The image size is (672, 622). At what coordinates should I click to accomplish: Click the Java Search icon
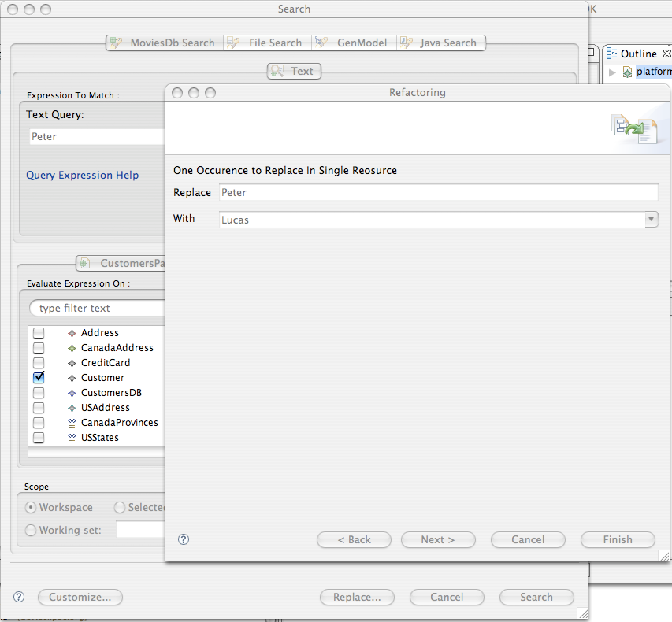tap(407, 43)
